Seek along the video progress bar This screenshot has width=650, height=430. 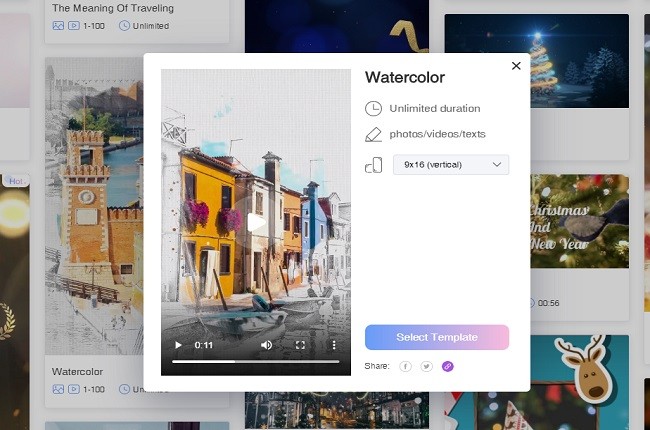(x=256, y=362)
